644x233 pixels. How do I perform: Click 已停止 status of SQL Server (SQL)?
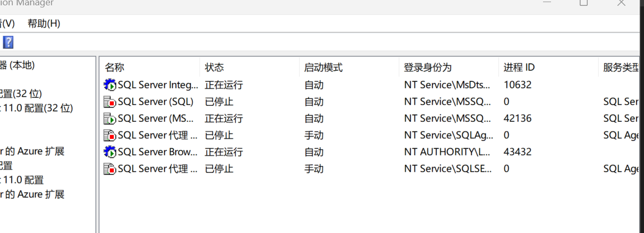(219, 102)
